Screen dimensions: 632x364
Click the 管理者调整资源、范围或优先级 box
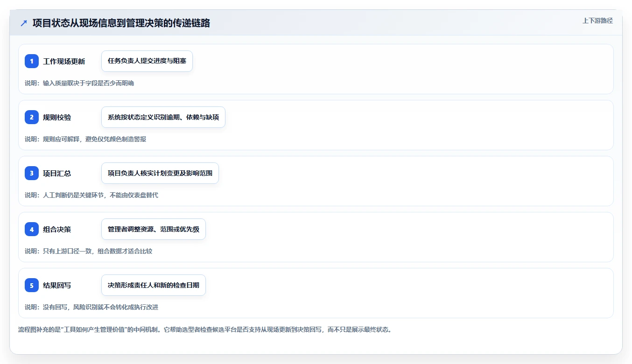click(x=154, y=229)
